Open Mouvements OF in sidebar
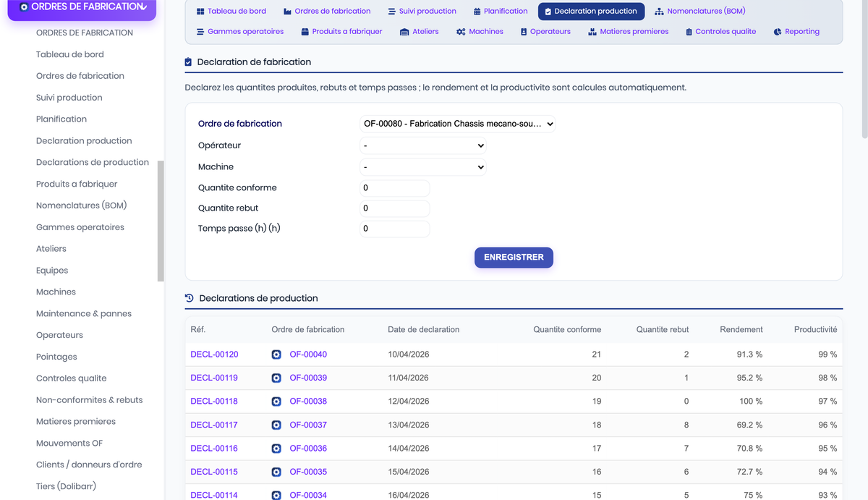The height and width of the screenshot is (500, 868). tap(69, 443)
